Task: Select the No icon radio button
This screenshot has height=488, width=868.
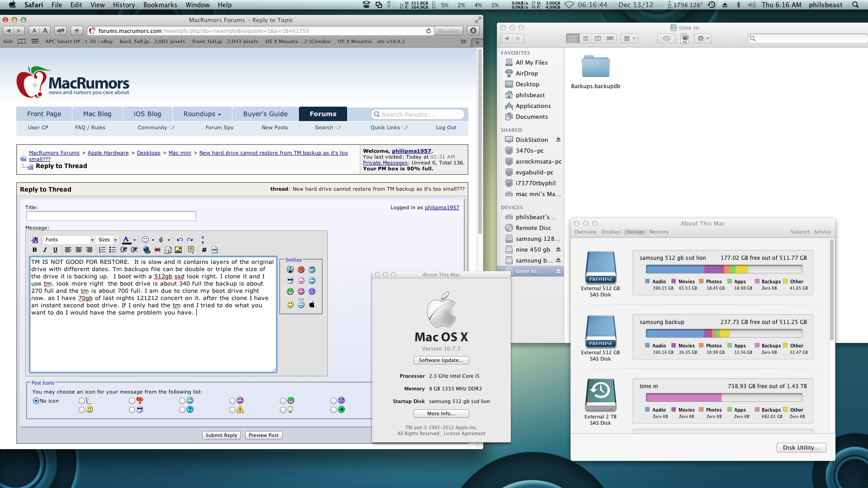Action: (36, 401)
